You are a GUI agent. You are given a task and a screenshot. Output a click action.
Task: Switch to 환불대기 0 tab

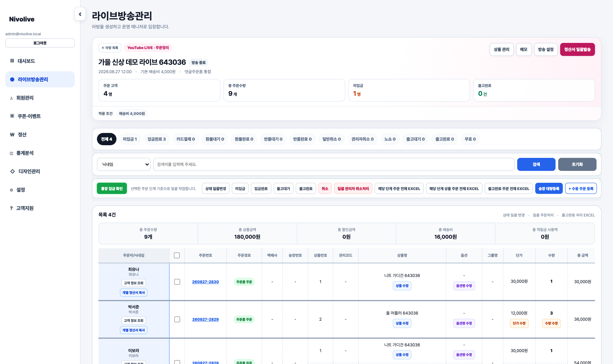coord(215,139)
